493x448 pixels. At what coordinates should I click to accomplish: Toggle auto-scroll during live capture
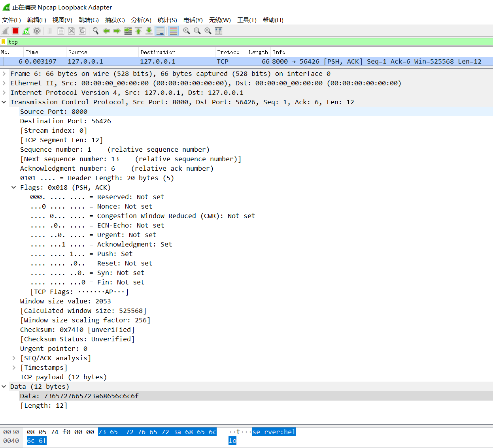pyautogui.click(x=160, y=31)
